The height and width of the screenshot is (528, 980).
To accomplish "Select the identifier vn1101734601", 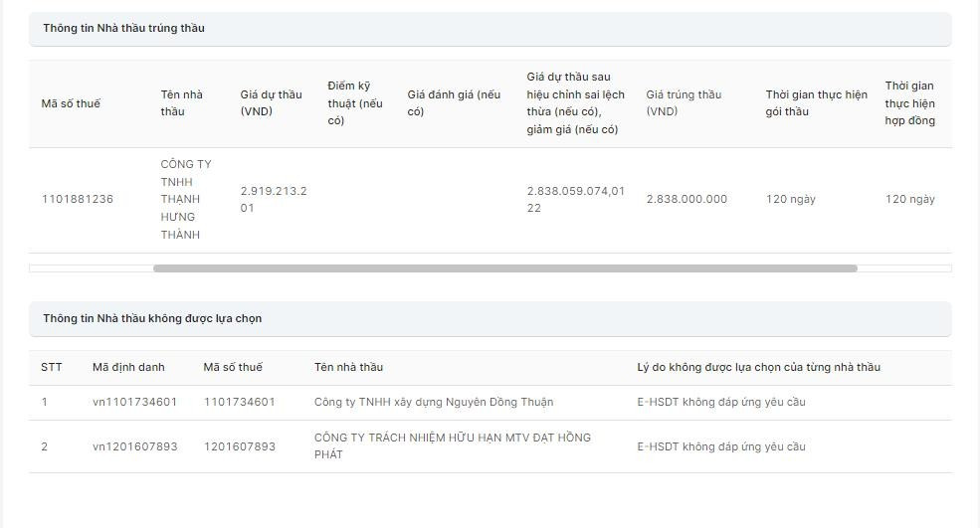I will (x=134, y=402).
